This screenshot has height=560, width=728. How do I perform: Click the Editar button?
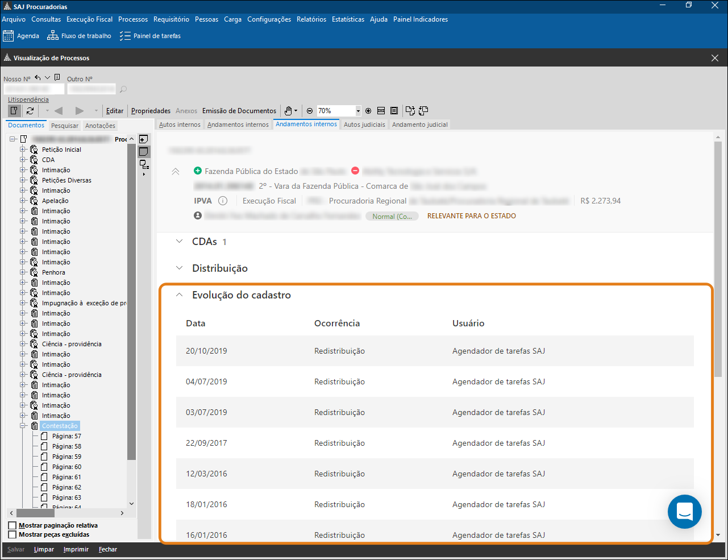[x=115, y=111]
